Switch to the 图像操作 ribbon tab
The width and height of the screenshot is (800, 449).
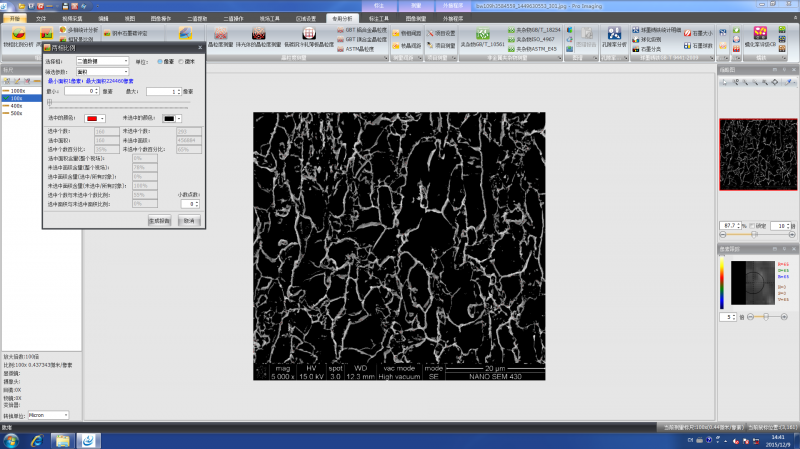point(159,19)
